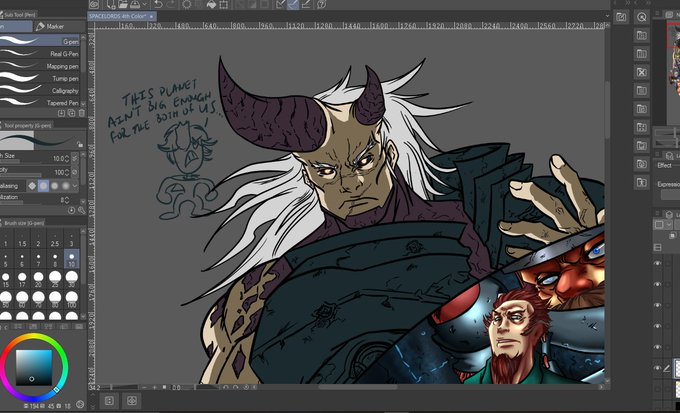The height and width of the screenshot is (413, 680).
Task: Toggle the eye on the layer with the pen icon
Action: 658,368
